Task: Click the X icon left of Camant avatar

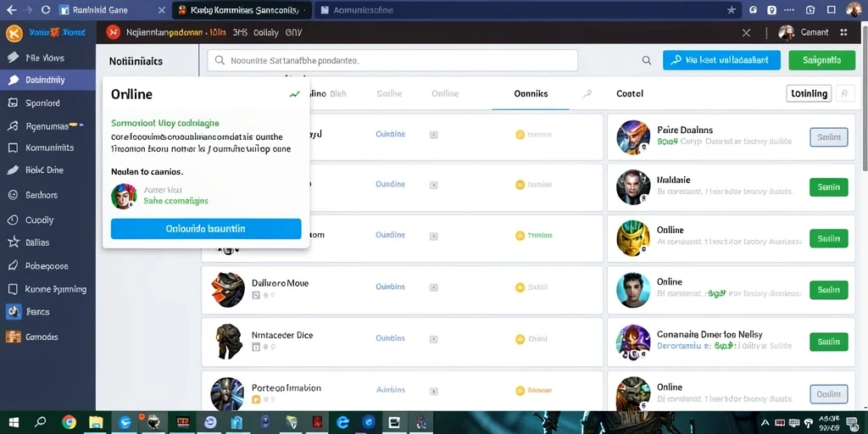Action: coord(746,33)
